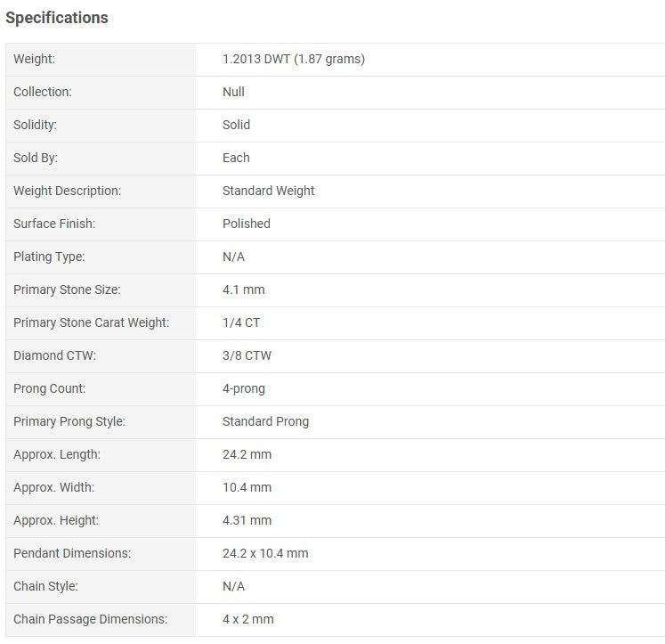This screenshot has height=644, width=665.
Task: Click the 3/8 CTW diamond value
Action: coord(247,355)
